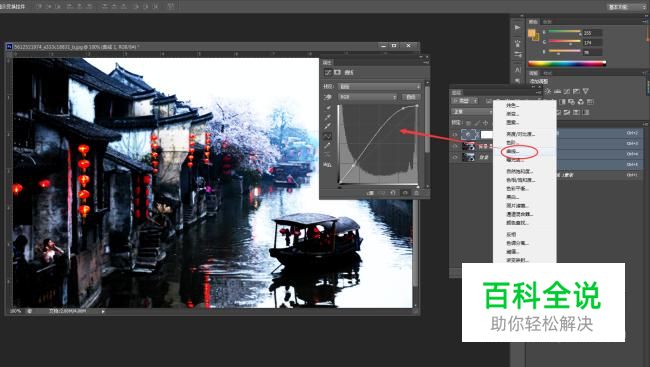
Task: Click the Brightness/Contrast sun icon in Adjustments
Action: coord(548,91)
